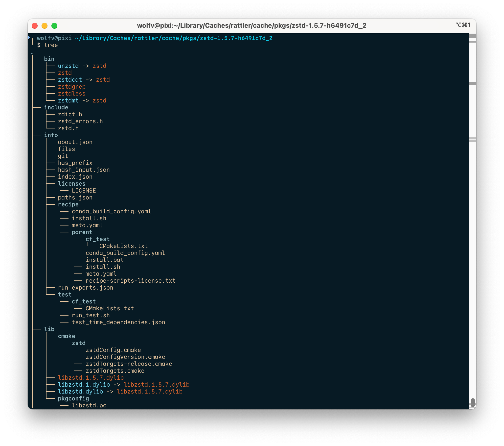
Task: Click the window title path text
Action: (x=252, y=25)
